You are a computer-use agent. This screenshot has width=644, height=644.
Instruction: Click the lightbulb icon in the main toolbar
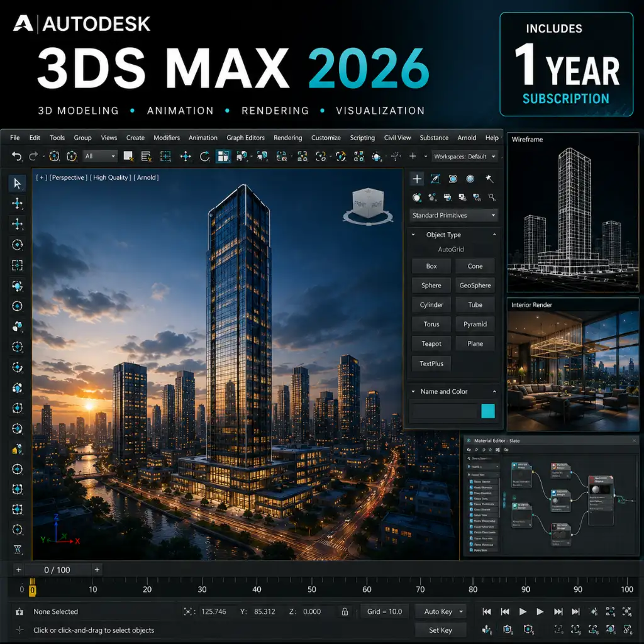(x=376, y=156)
